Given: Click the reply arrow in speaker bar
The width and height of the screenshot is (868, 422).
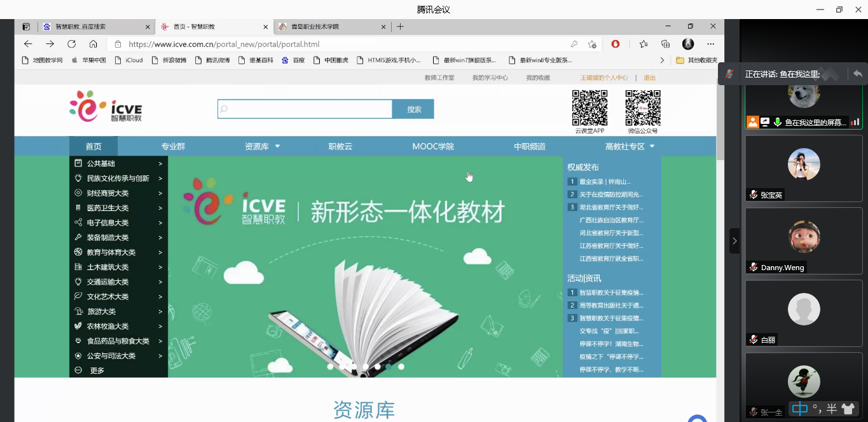Looking at the screenshot, I should coord(857,74).
